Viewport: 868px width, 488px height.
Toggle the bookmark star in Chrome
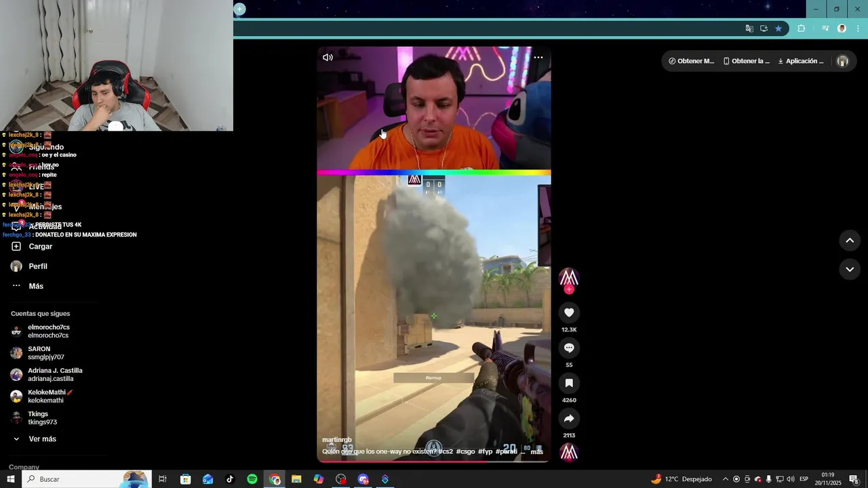[778, 28]
